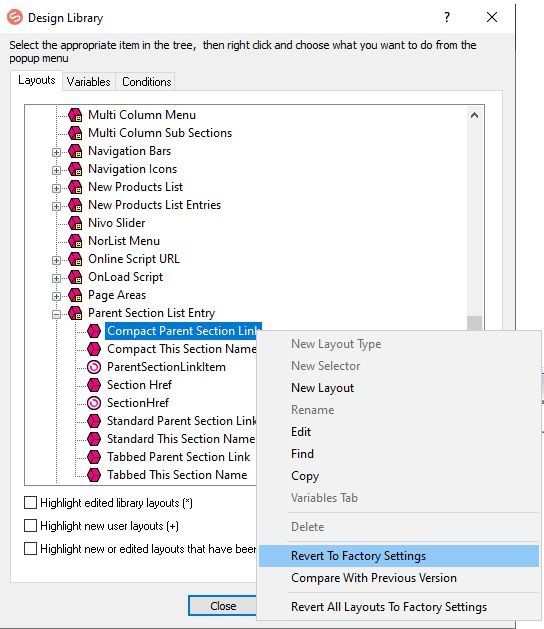This screenshot has width=544, height=629.
Task: Select Standard This Section Name tree item
Action: click(181, 439)
